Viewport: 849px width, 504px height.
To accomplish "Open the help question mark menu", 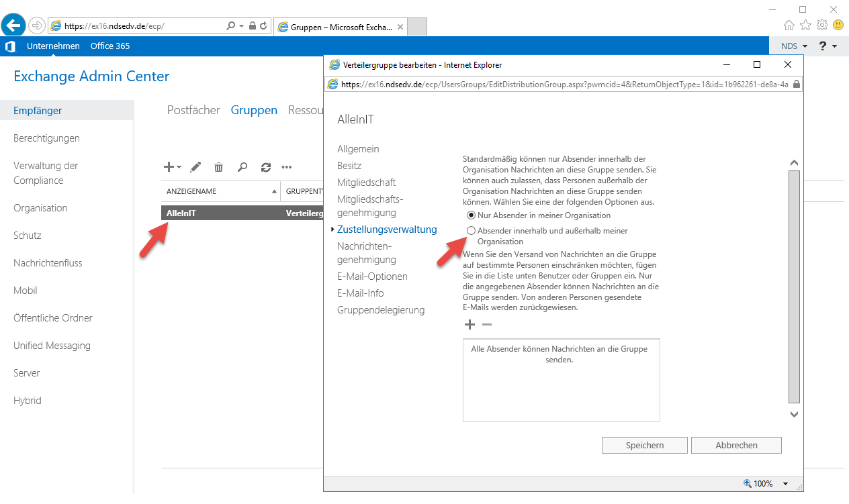I will (828, 46).
